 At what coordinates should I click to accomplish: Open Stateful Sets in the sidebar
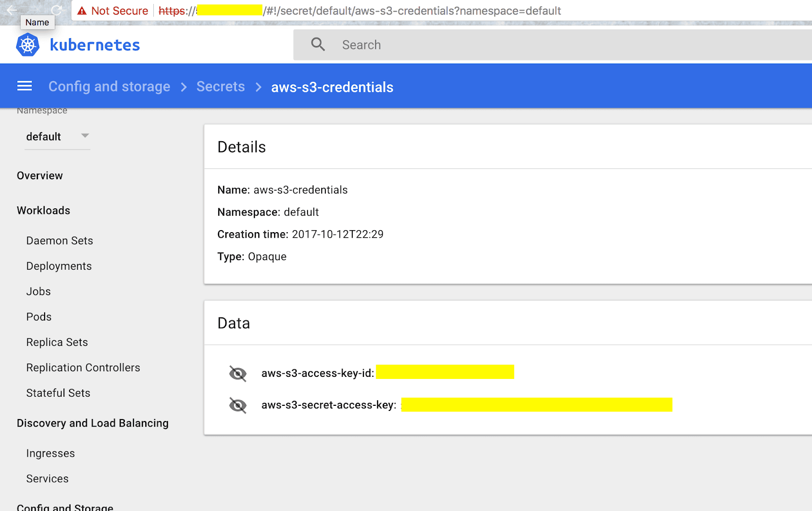coord(58,393)
